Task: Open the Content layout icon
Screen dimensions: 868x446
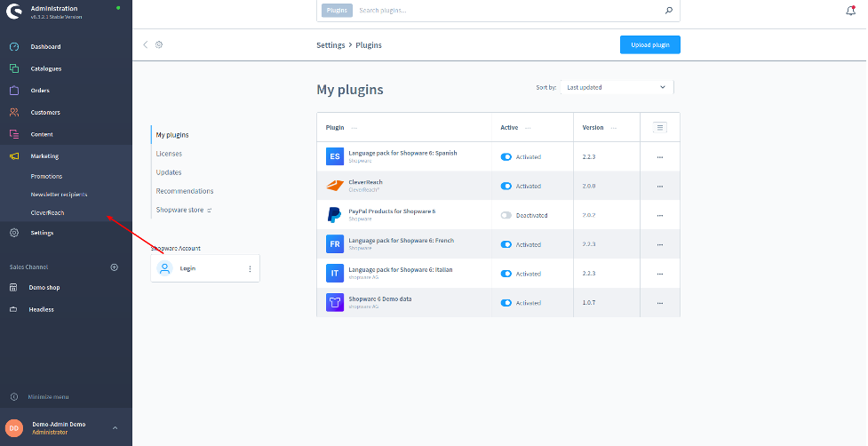Action: [x=14, y=134]
